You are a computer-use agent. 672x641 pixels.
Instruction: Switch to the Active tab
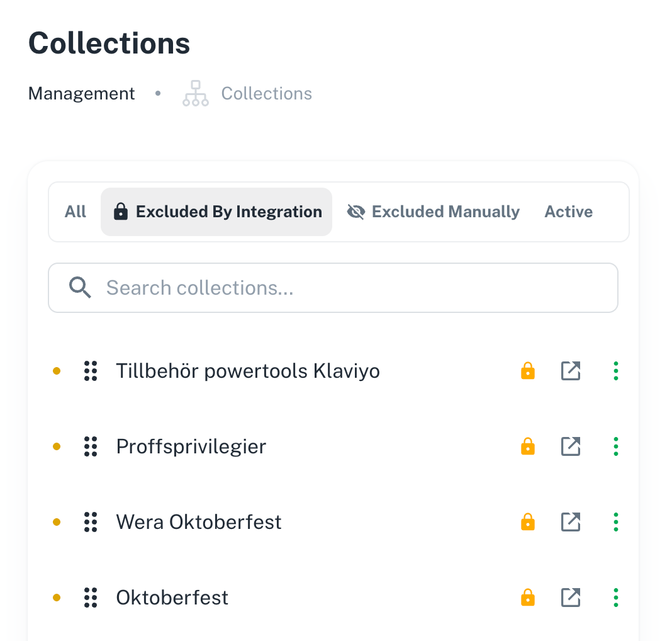coord(568,212)
